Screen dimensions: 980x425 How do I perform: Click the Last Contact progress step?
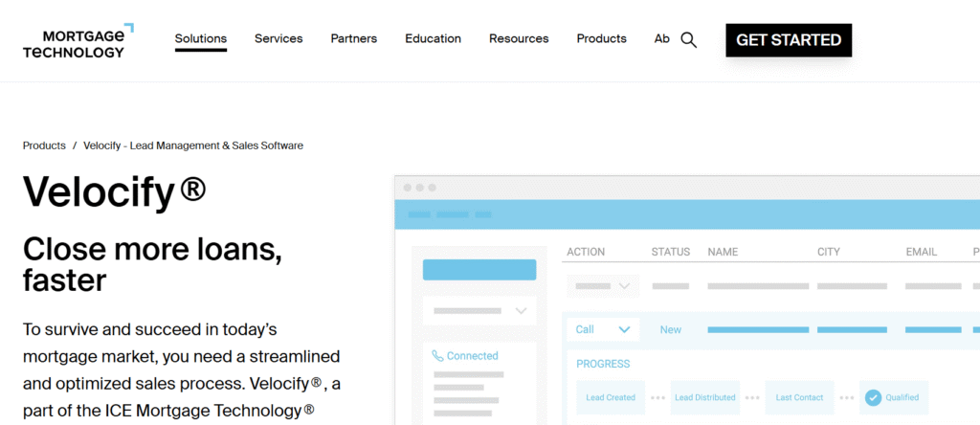click(799, 397)
